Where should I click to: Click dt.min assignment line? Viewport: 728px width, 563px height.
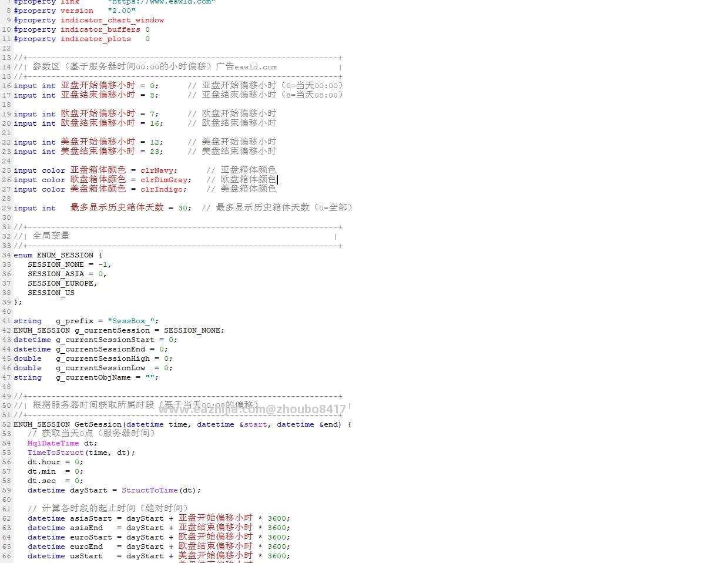(55, 471)
